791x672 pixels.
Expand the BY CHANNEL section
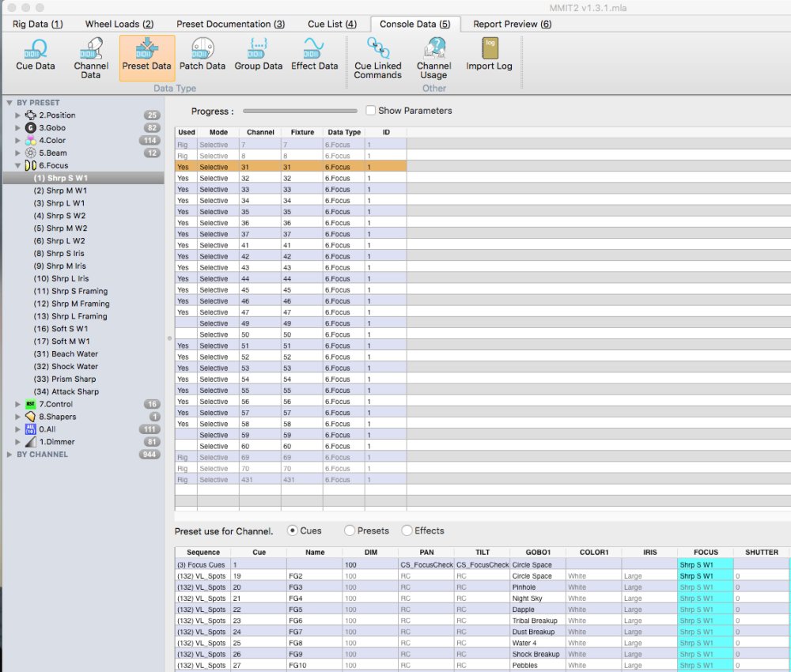(9, 455)
